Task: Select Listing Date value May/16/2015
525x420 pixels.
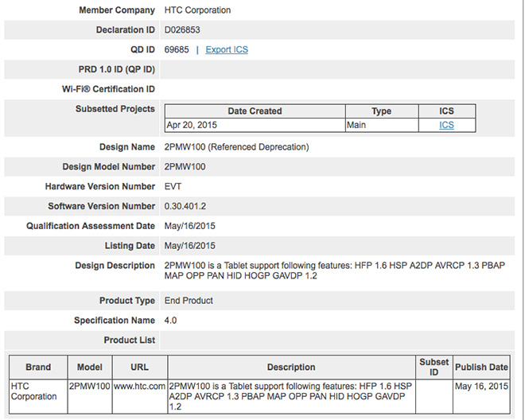Action: click(189, 246)
